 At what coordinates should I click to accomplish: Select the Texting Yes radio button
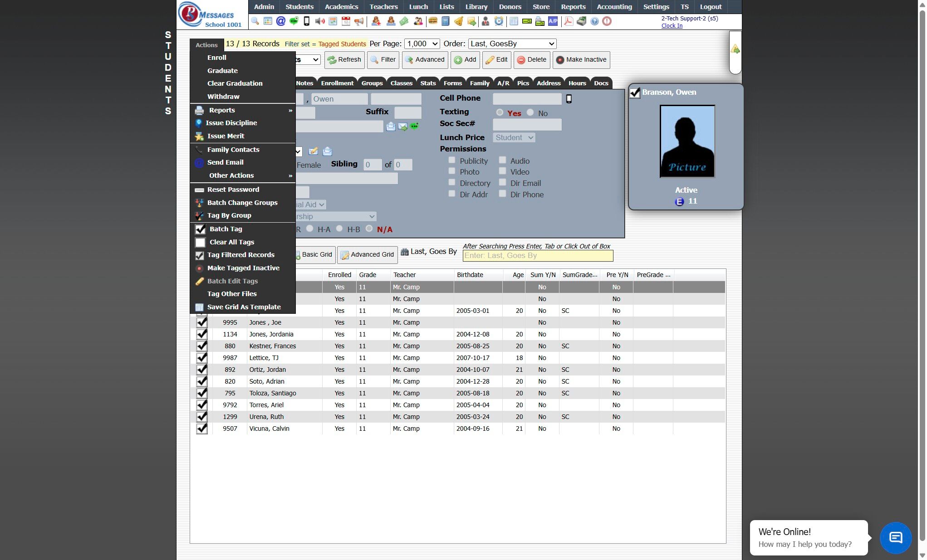(500, 112)
